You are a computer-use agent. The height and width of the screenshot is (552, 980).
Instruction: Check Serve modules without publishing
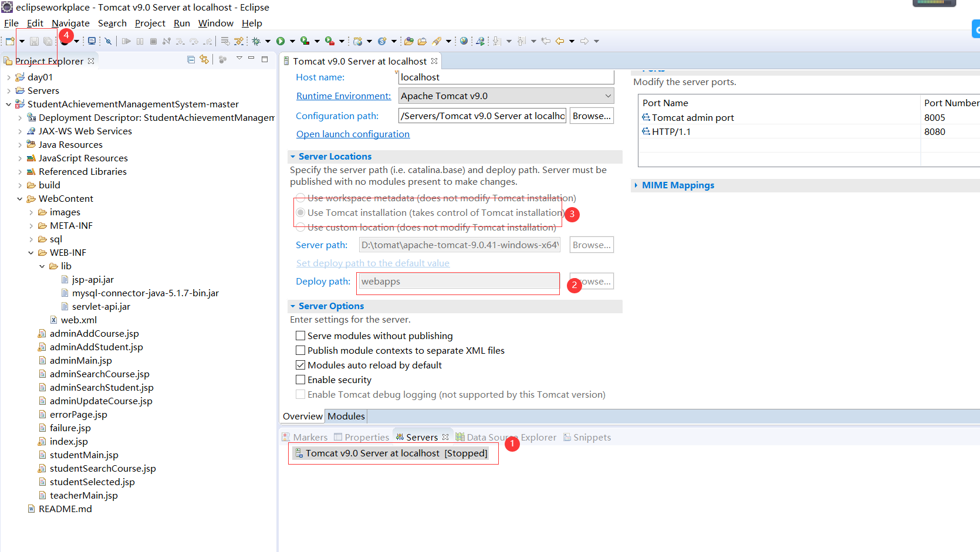point(300,336)
